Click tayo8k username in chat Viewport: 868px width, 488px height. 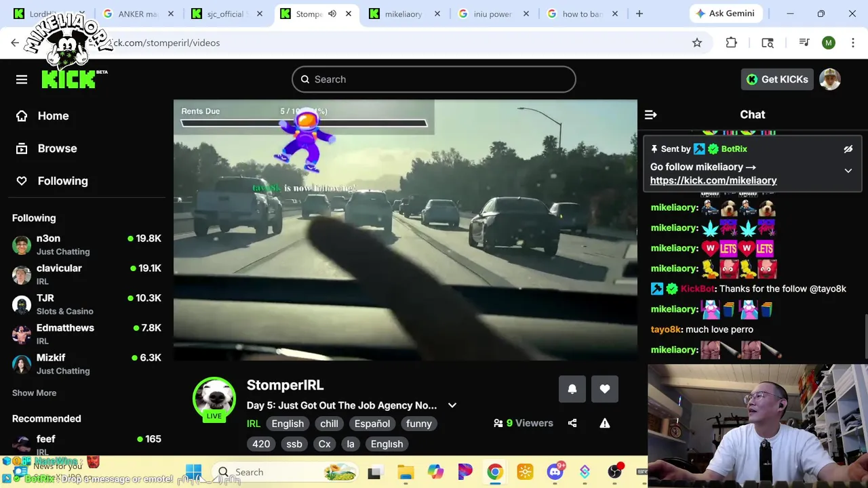pos(666,329)
